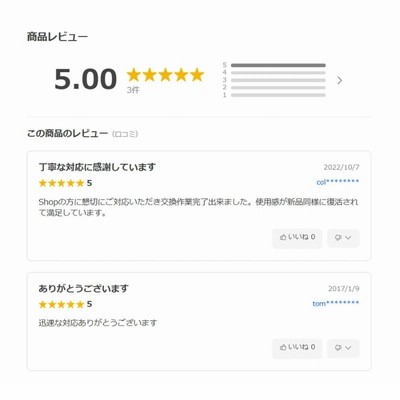Click the 3件 review count
This screenshot has width=400, height=400.
(x=133, y=90)
